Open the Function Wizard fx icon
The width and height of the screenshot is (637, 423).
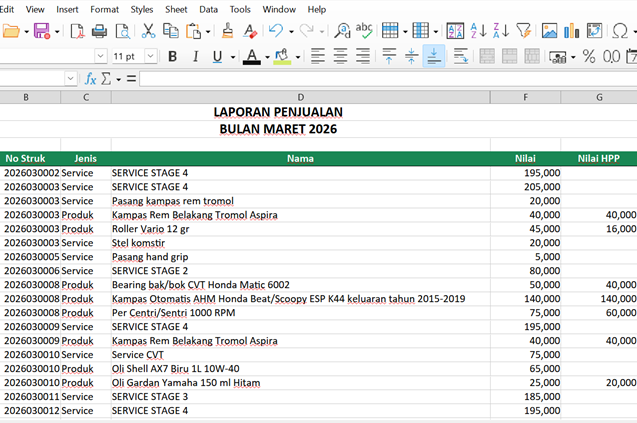91,78
